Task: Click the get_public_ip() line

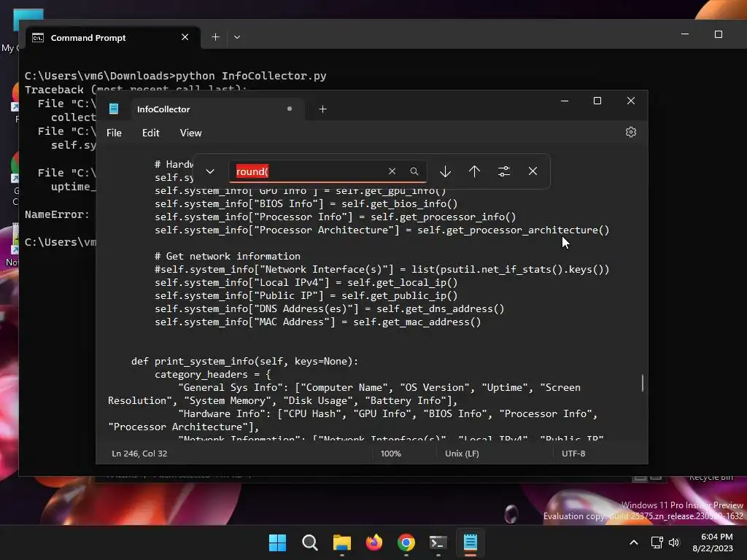Action: click(x=306, y=296)
